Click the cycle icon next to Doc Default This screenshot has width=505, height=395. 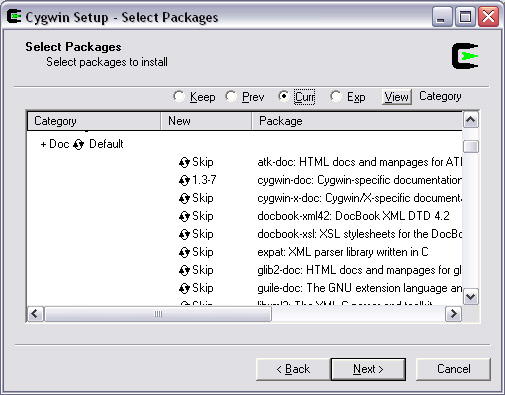point(79,145)
